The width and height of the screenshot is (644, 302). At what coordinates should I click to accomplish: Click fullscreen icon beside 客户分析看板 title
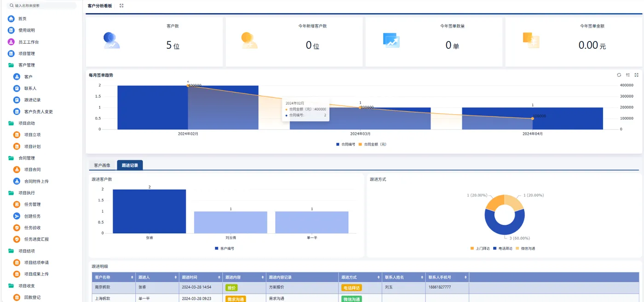(x=121, y=6)
